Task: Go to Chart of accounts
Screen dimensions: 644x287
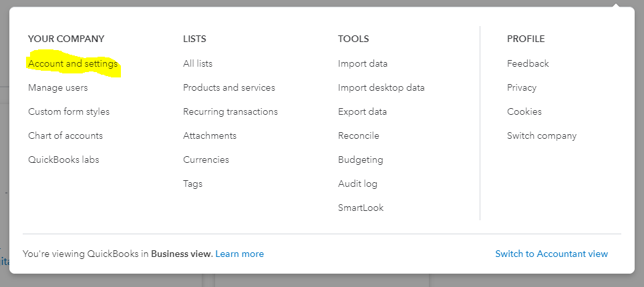Action: click(65, 136)
